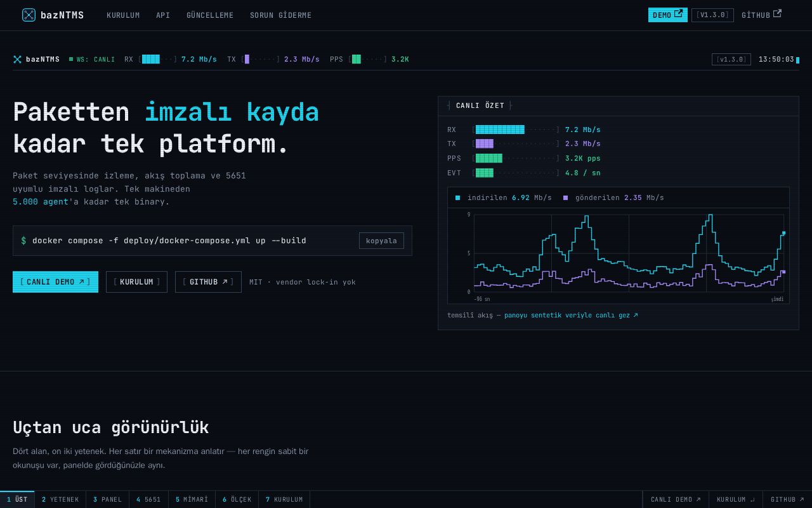
Task: Copy the docker command with 'kopyala' button
Action: click(x=381, y=241)
